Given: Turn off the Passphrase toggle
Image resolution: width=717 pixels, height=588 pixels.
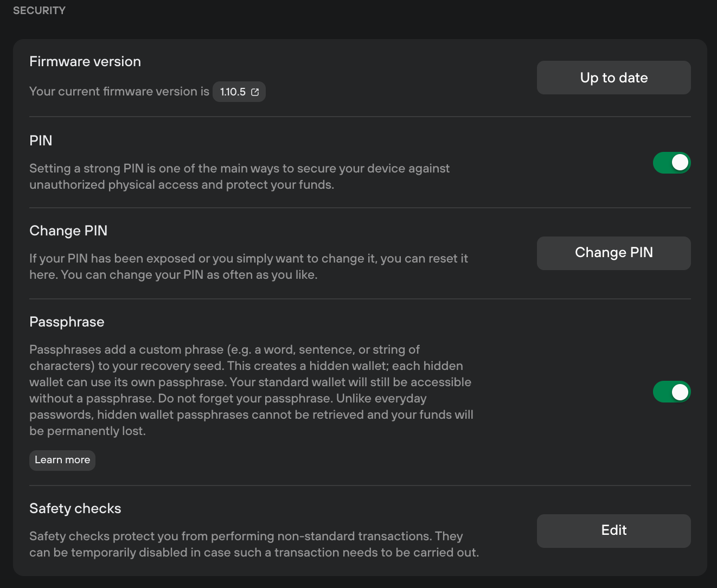Looking at the screenshot, I should click(671, 392).
